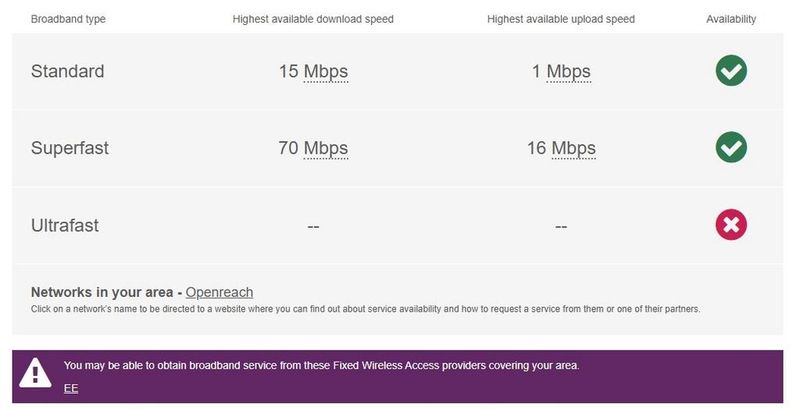Open the Openreach network link
800x410 pixels.
[x=219, y=292]
